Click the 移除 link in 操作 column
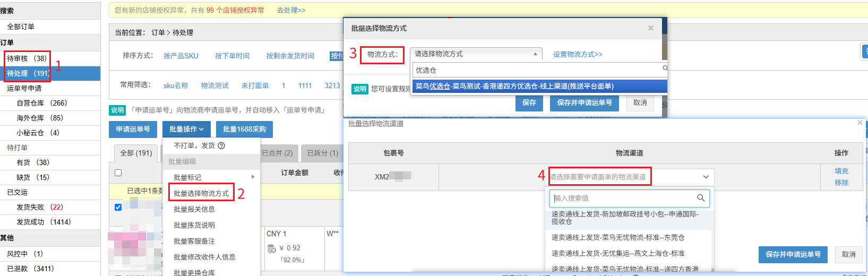 point(841,182)
